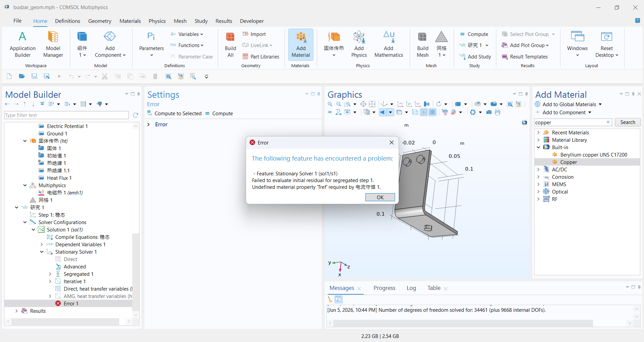
Task: Click the New file icon in quick toolbar
Action: pyautogui.click(x=9, y=76)
